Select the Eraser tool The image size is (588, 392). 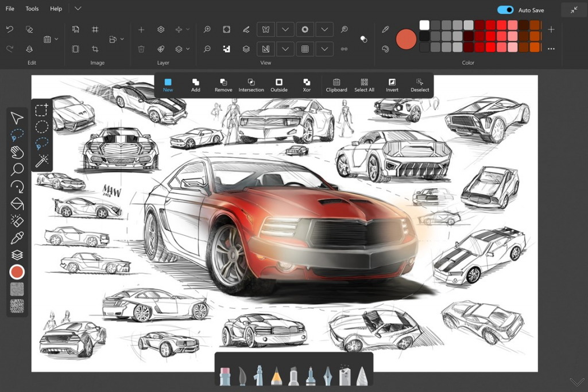(18, 220)
